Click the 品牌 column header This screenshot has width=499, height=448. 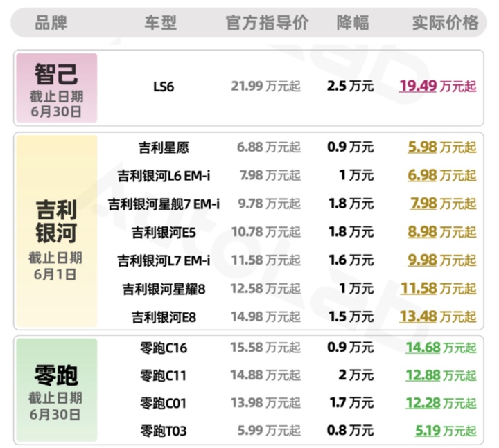click(x=51, y=23)
